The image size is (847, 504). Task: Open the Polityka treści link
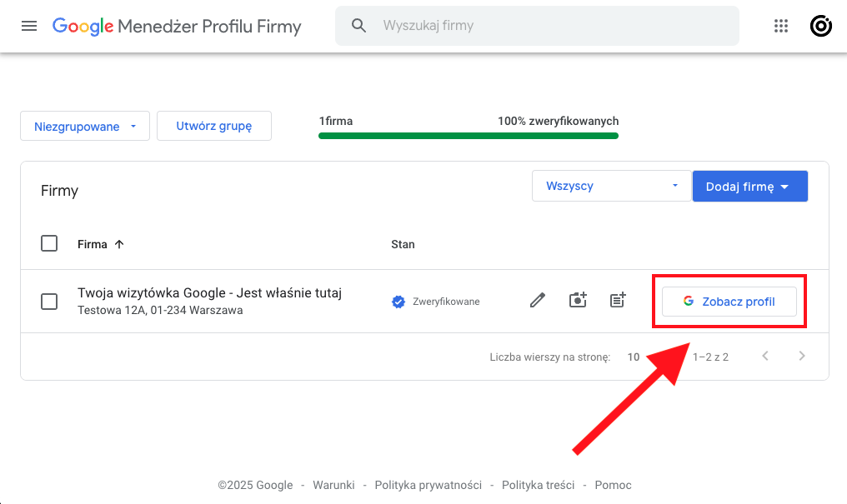tap(538, 485)
